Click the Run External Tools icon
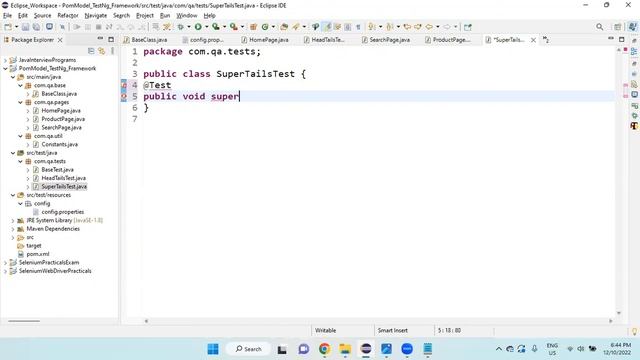 coord(233,27)
